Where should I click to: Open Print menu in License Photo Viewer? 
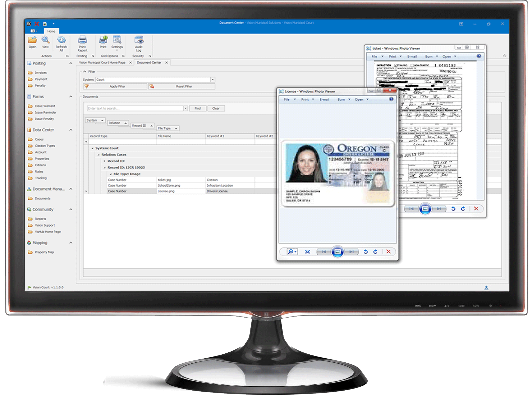point(307,99)
